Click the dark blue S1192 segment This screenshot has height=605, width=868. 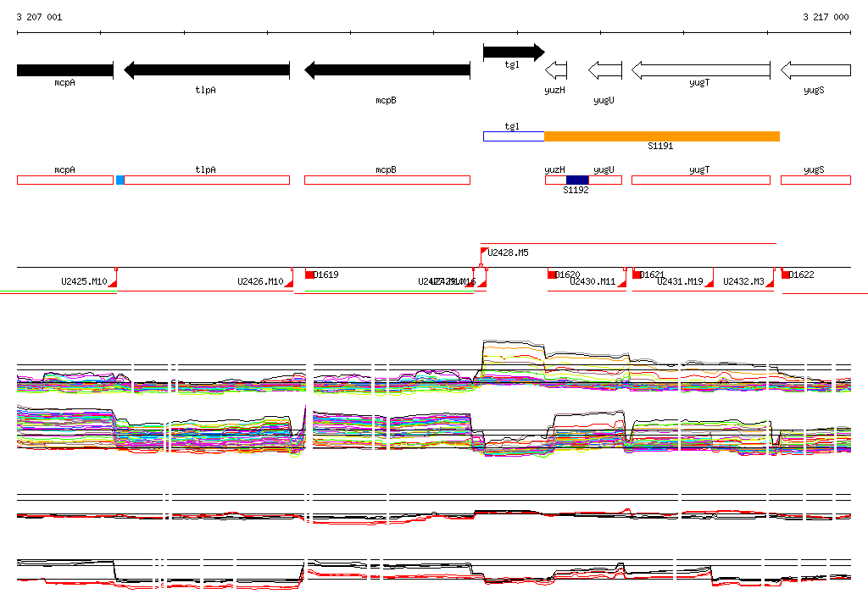point(576,180)
